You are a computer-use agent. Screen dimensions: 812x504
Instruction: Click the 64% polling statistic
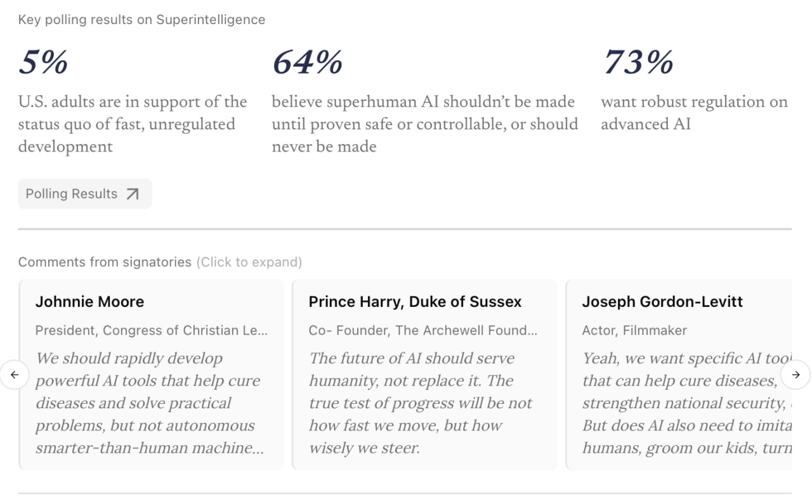pos(307,63)
